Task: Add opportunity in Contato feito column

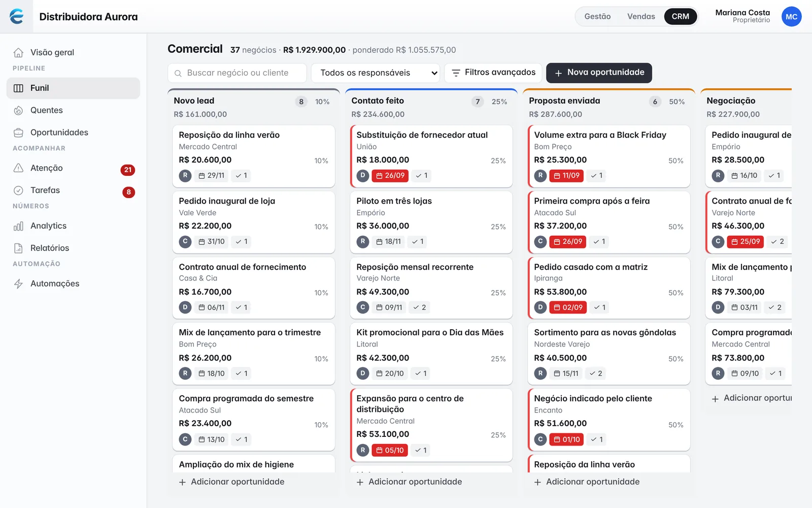Action: point(409,482)
